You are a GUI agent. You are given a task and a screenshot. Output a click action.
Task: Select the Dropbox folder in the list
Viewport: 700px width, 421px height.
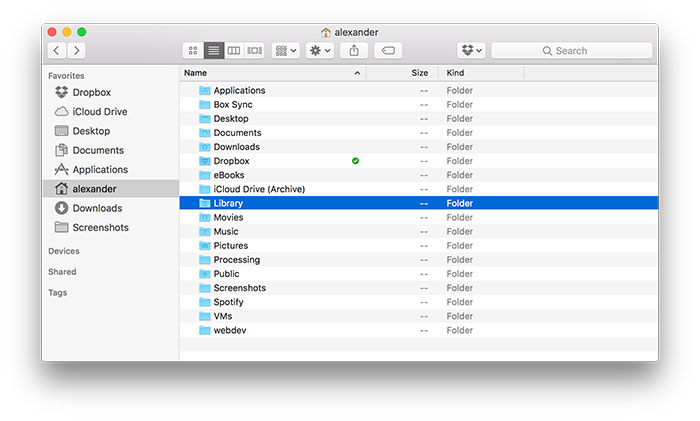click(x=419, y=161)
